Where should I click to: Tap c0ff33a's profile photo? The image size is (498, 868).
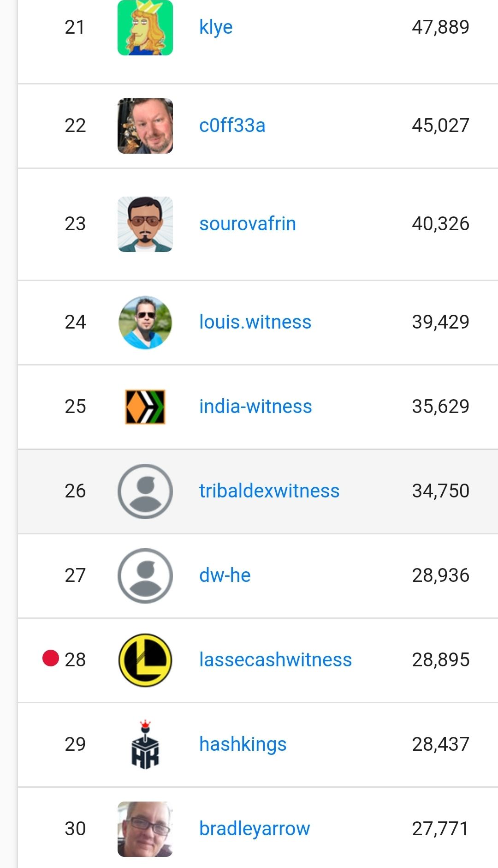click(145, 126)
